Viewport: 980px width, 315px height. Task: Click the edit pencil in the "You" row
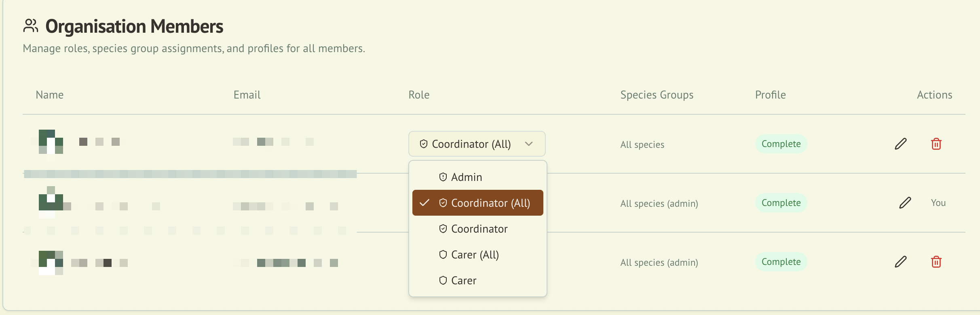pos(905,203)
